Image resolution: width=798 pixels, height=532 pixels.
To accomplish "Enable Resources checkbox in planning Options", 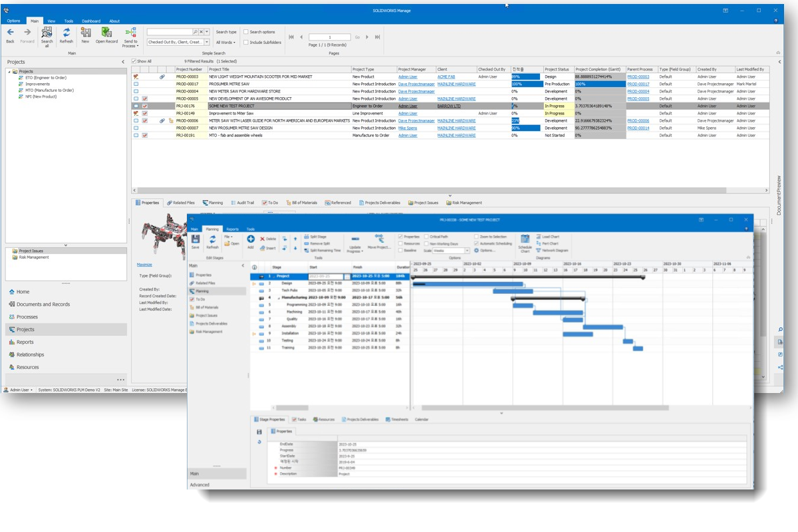I will click(400, 243).
